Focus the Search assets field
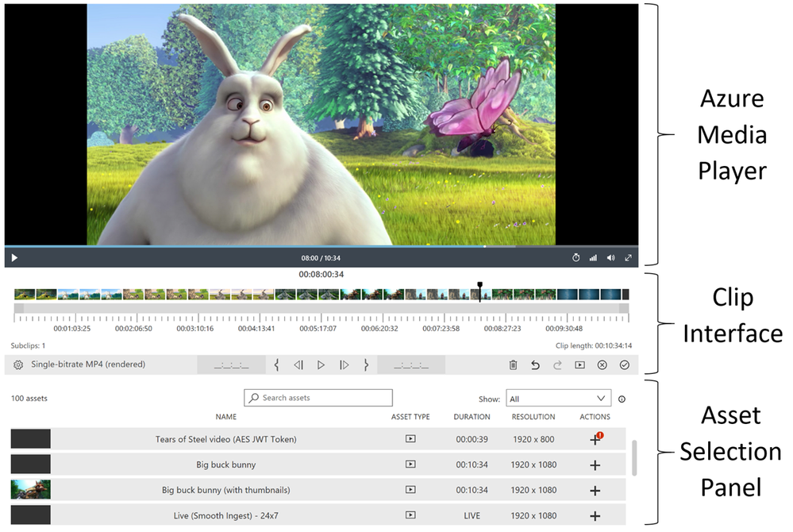Viewport: 793px width, 532px height. (x=318, y=398)
